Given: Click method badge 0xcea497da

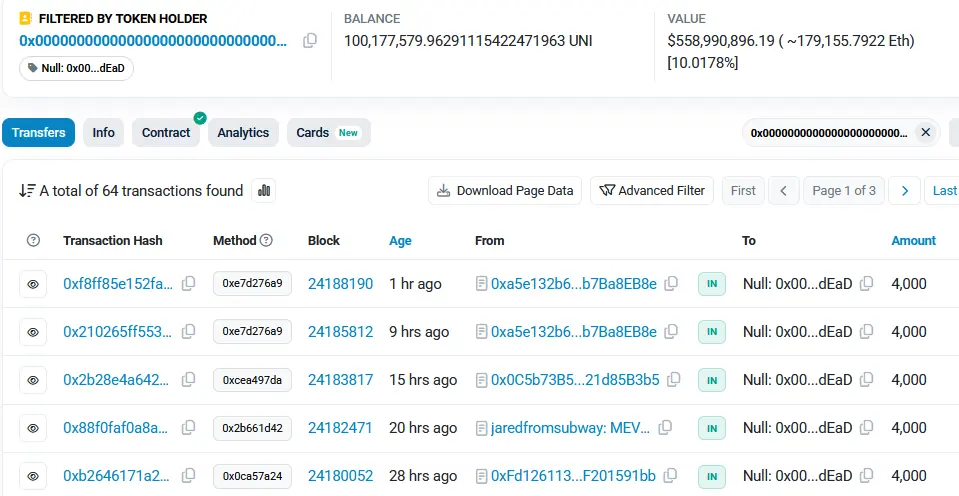Looking at the screenshot, I should 252,380.
